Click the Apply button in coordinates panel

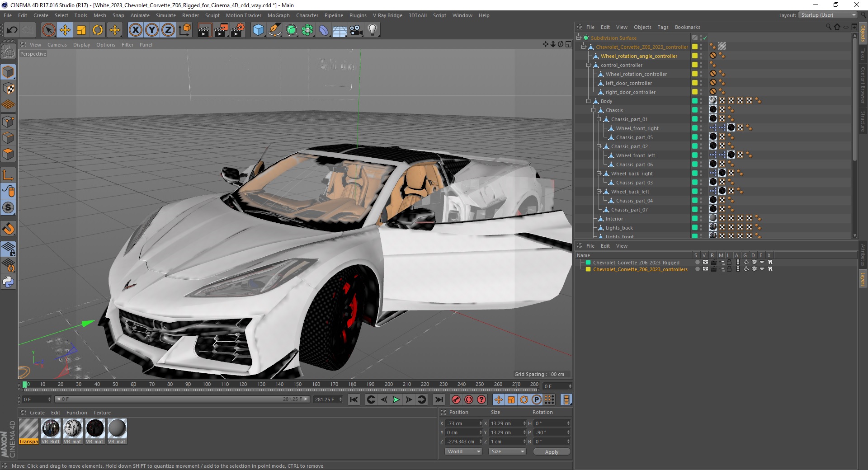[552, 452]
